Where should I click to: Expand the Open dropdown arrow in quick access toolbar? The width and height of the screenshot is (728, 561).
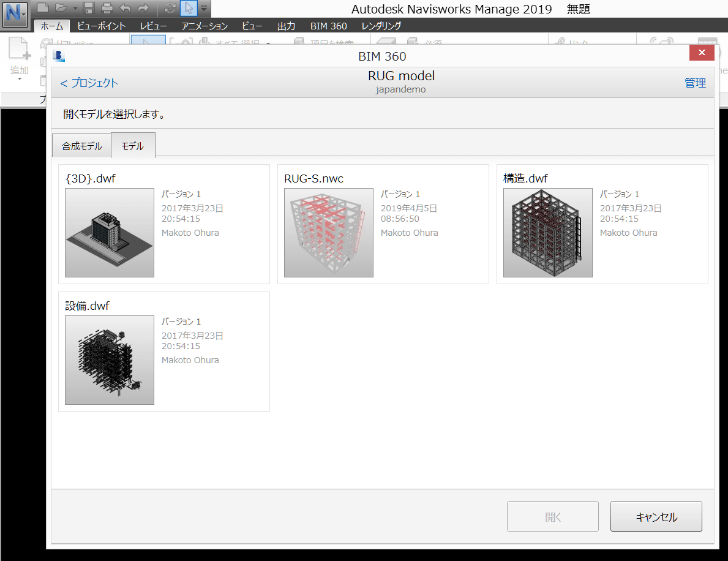pyautogui.click(x=75, y=8)
